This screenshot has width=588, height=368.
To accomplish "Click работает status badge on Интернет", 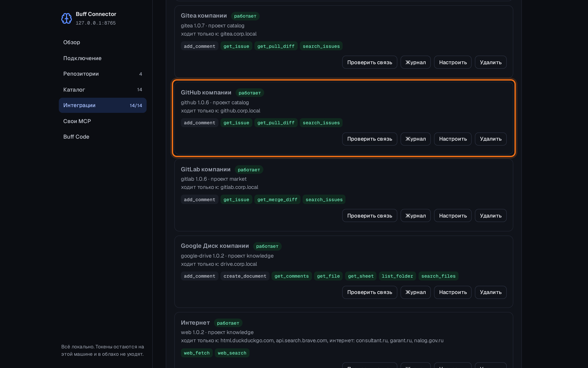I will [228, 323].
